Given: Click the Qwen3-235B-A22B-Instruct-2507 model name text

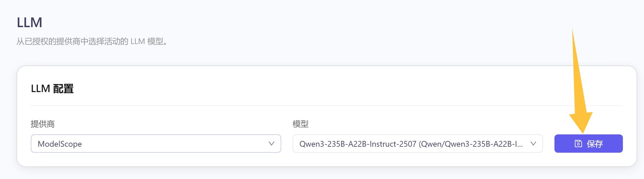Looking at the screenshot, I should (x=358, y=144).
